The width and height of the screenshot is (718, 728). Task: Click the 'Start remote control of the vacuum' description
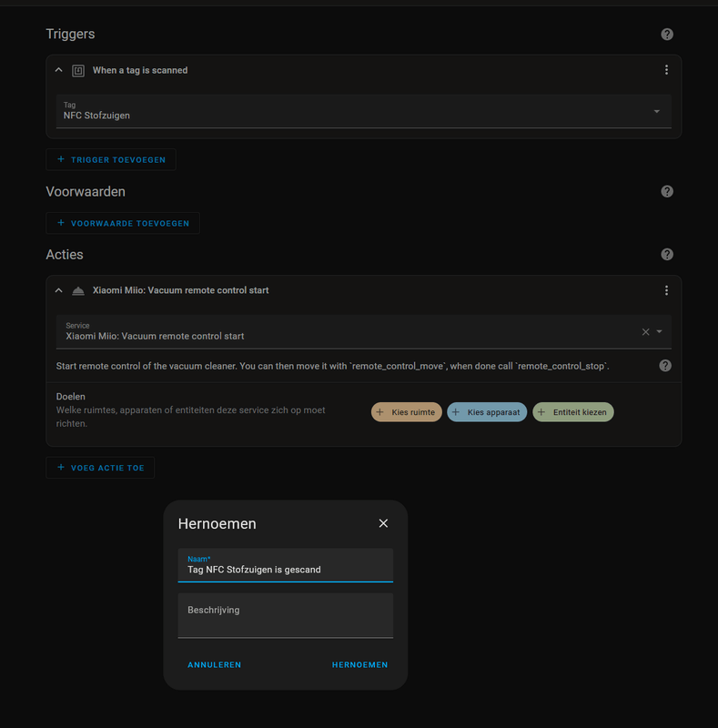tap(332, 366)
